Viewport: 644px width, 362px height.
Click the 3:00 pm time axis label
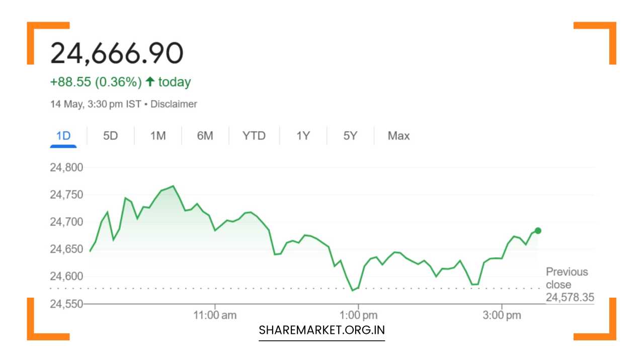pyautogui.click(x=502, y=316)
